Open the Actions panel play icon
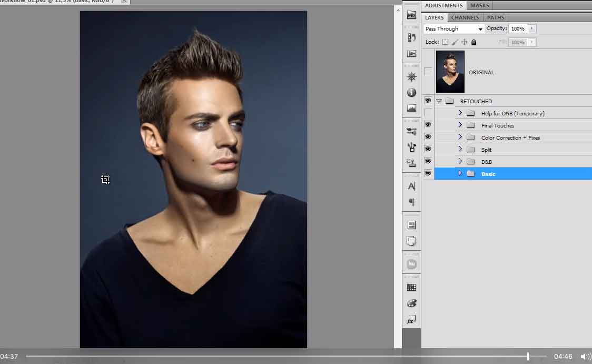 point(411,54)
